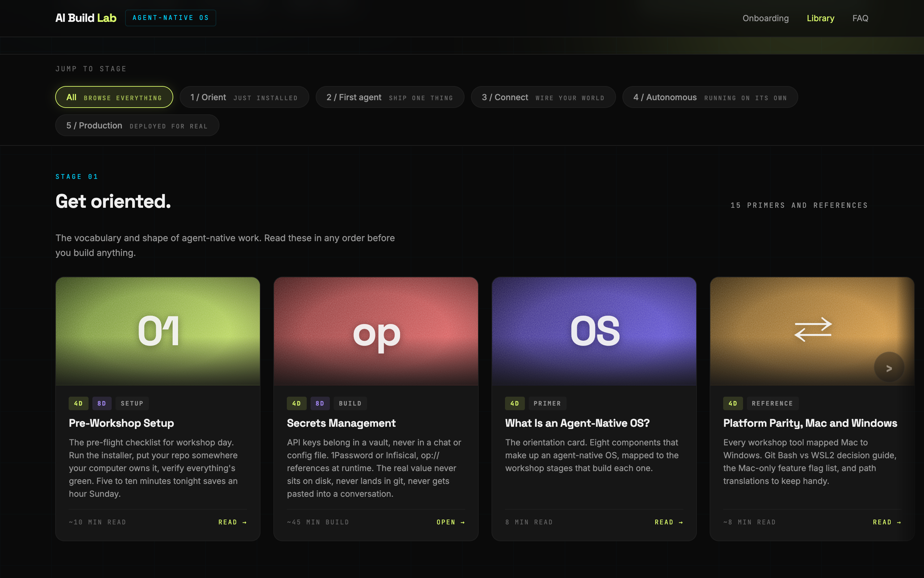This screenshot has height=578, width=924.
Task: Click READ arrow on Agent-Native OS card
Action: click(x=669, y=522)
